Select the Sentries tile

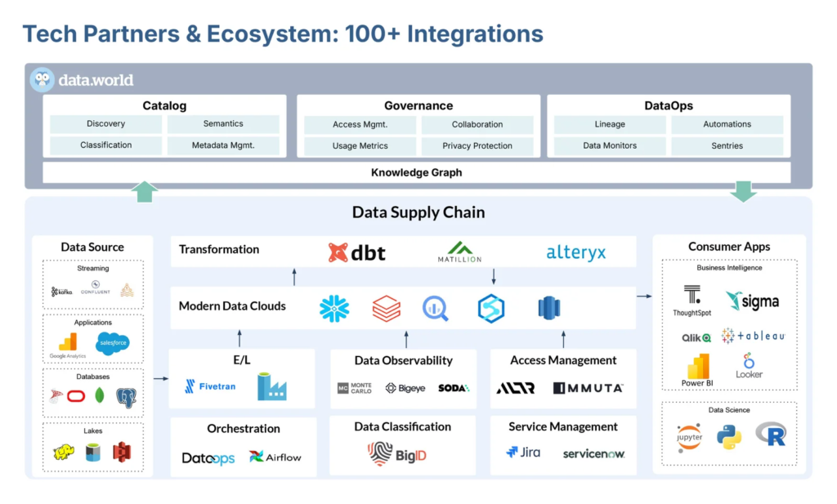click(x=727, y=145)
